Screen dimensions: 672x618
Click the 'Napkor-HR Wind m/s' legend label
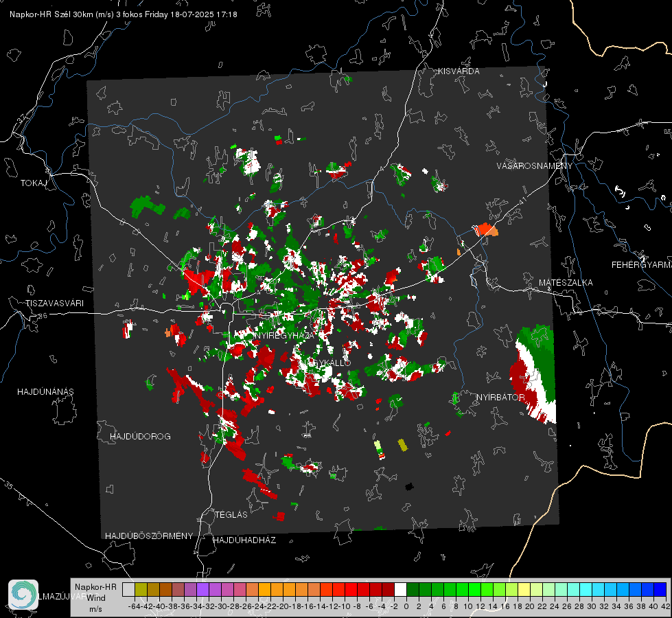(95, 598)
